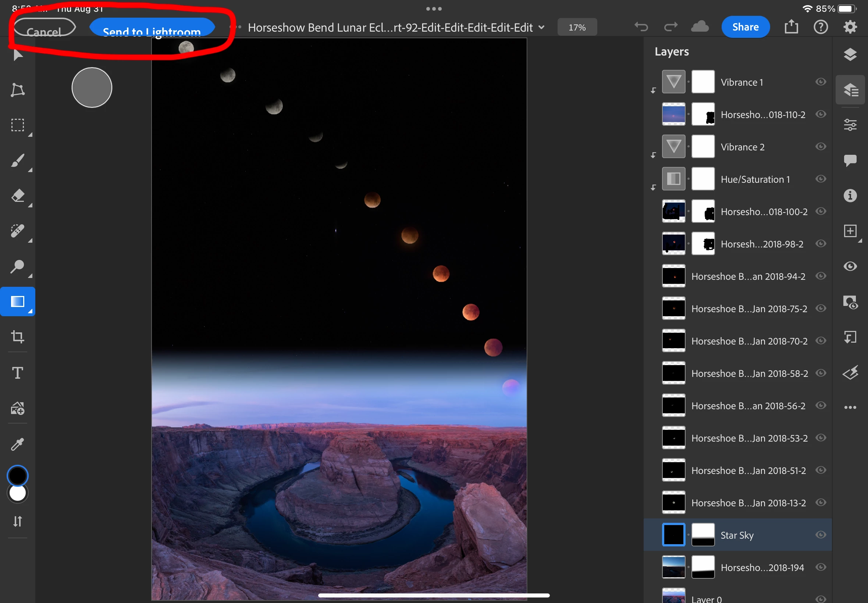Select the Type tool
The image size is (868, 603).
click(x=17, y=373)
